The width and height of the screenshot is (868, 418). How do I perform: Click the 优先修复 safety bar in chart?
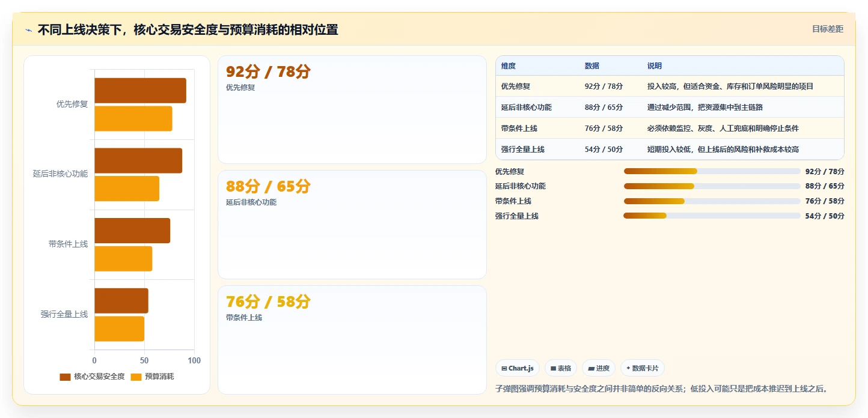click(140, 91)
